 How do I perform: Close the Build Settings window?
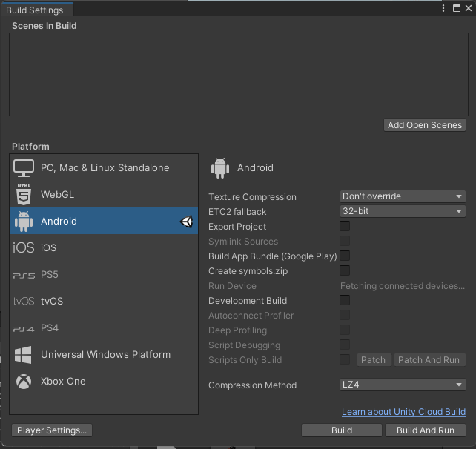pos(469,8)
